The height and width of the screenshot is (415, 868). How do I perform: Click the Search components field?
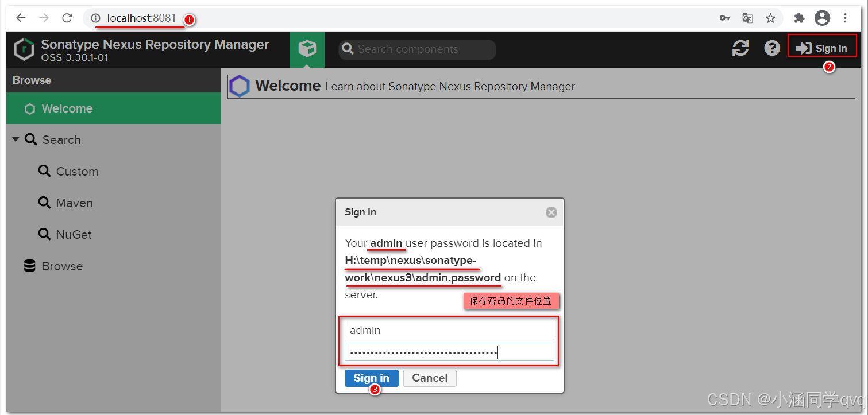pos(417,49)
